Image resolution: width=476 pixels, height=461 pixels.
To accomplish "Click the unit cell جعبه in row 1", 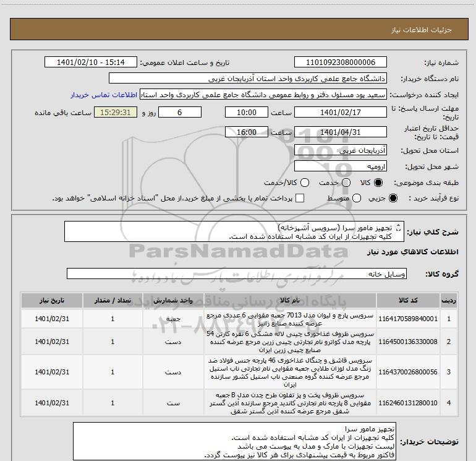I will (x=173, y=319).
